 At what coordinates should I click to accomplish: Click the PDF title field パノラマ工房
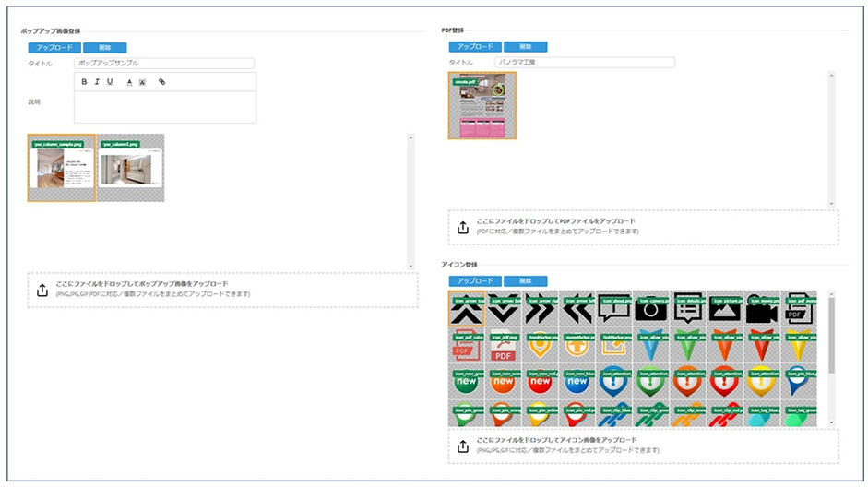tap(585, 63)
